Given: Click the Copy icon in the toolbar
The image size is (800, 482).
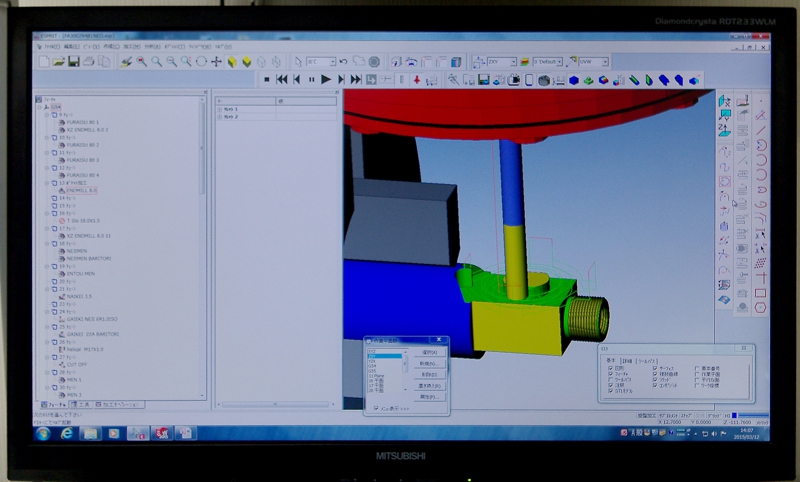Looking at the screenshot, I should 104,62.
